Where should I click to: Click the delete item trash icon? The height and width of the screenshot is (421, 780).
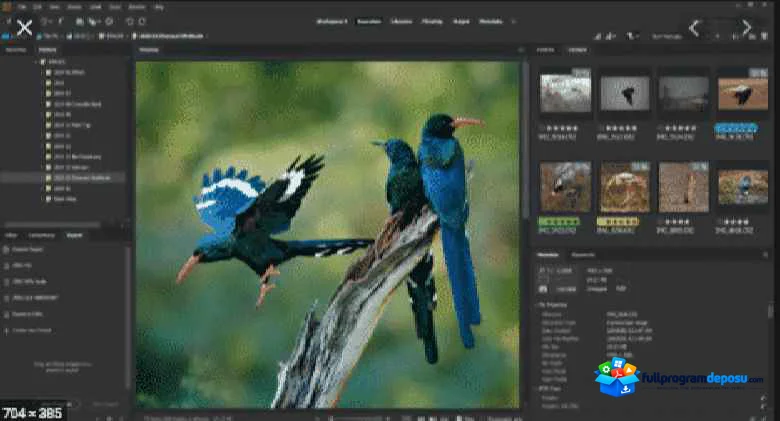coord(765,36)
